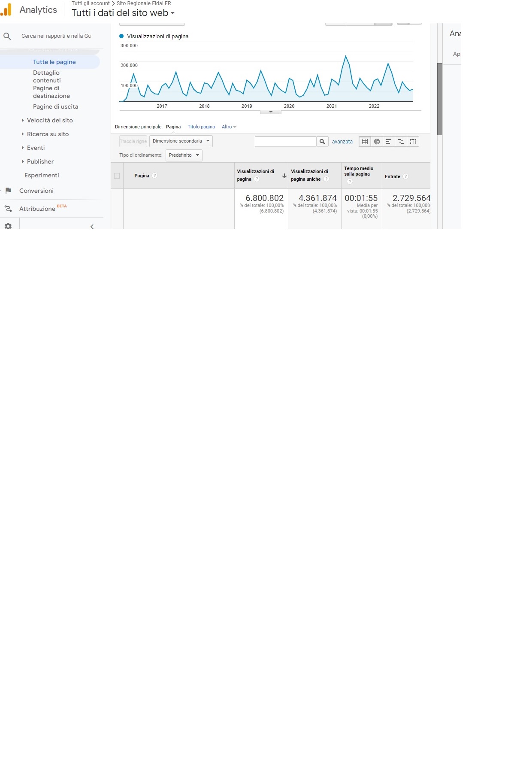
Task: Click the table filter search field
Action: [285, 142]
